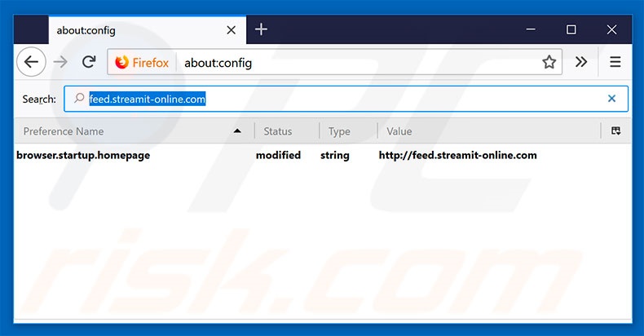
Task: Open a new tab with plus button
Action: (261, 29)
